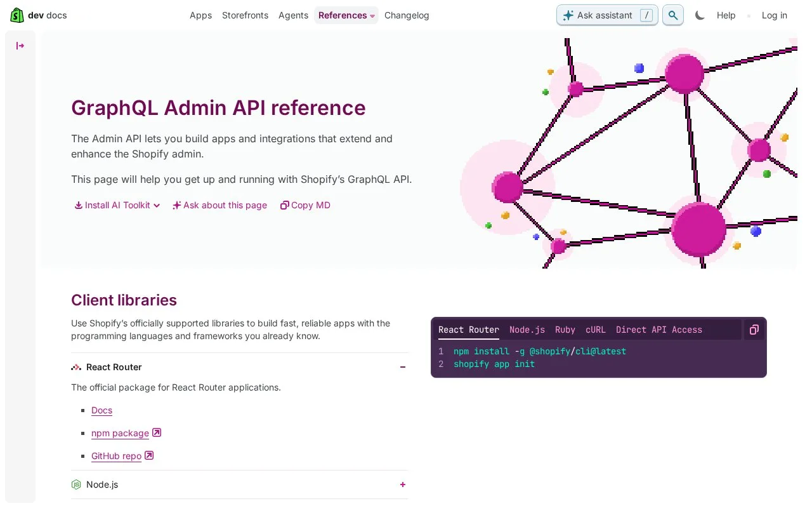Click the Node.js heading row text

[x=102, y=485]
